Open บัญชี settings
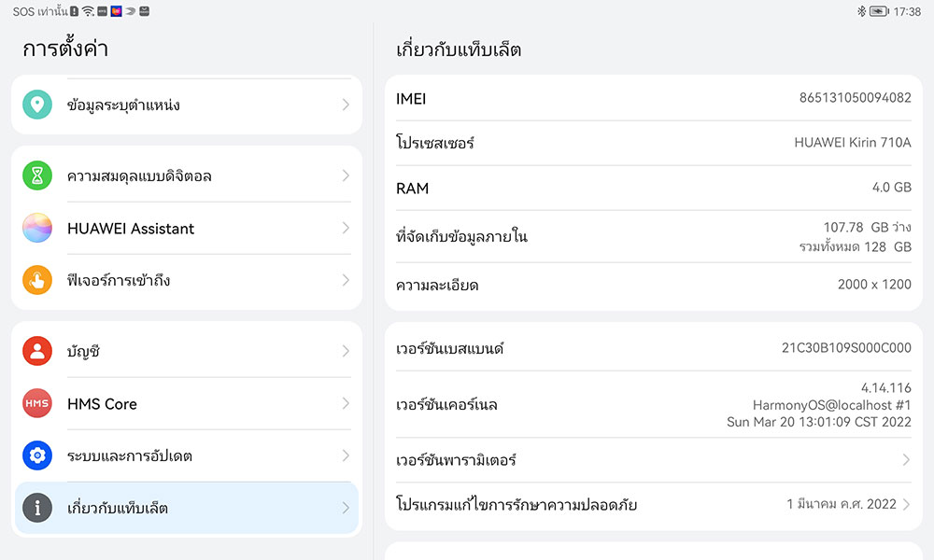This screenshot has width=934, height=560. pyautogui.click(x=187, y=351)
